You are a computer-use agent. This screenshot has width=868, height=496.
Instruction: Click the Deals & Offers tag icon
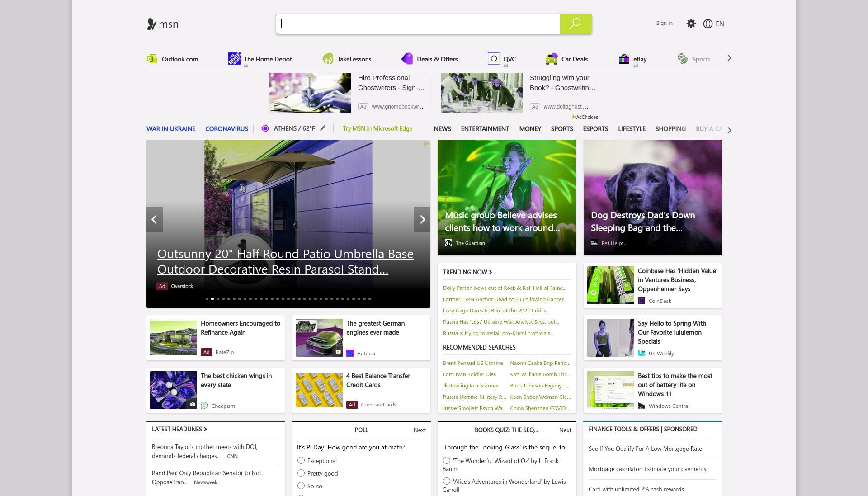pyautogui.click(x=407, y=59)
